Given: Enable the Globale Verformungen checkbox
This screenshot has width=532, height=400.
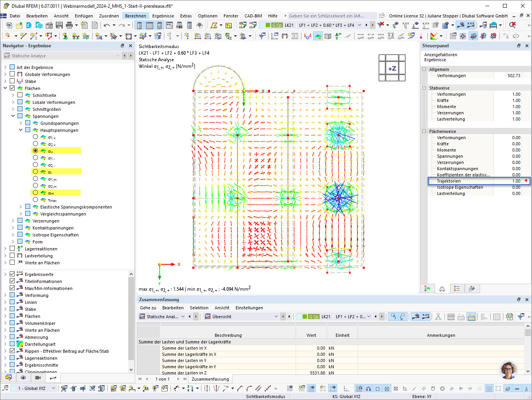Looking at the screenshot, I should (12, 74).
